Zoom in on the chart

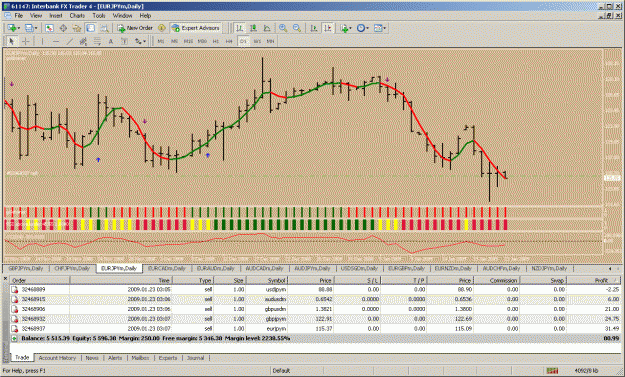click(x=283, y=28)
